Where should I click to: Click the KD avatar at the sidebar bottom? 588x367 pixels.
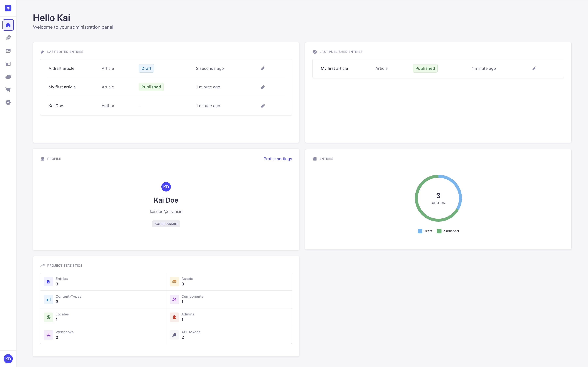8,359
